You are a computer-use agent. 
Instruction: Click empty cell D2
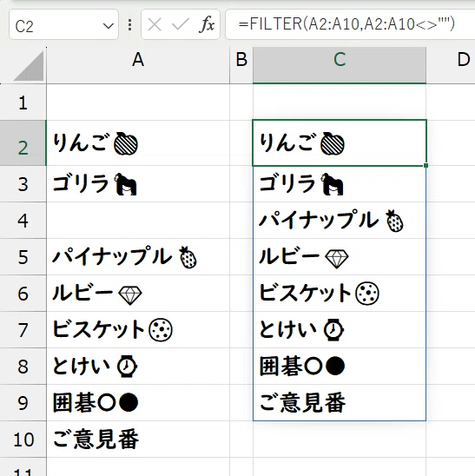point(451,143)
